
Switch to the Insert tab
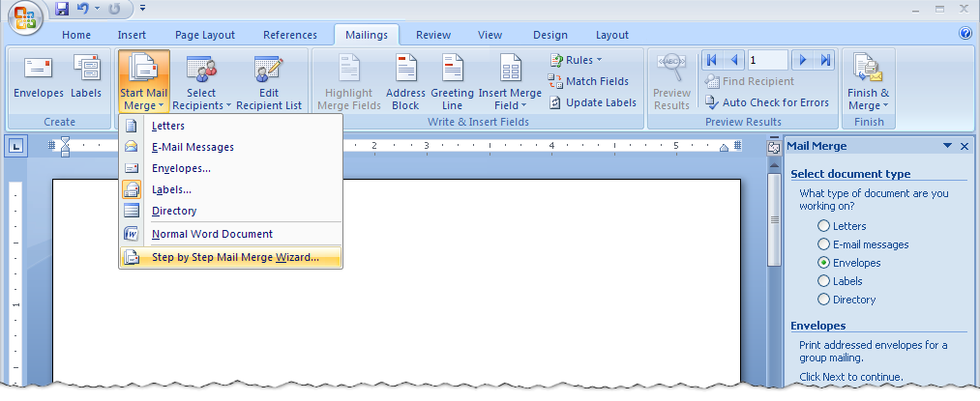(132, 35)
